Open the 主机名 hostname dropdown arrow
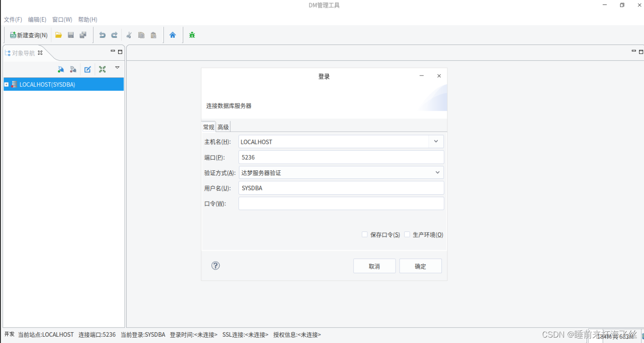The image size is (644, 343). (x=436, y=142)
